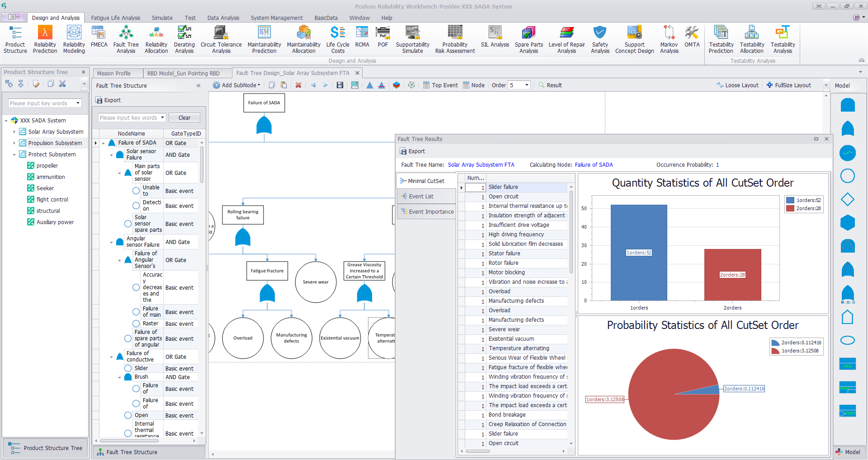Open Markov Analysis tool

(x=669, y=40)
